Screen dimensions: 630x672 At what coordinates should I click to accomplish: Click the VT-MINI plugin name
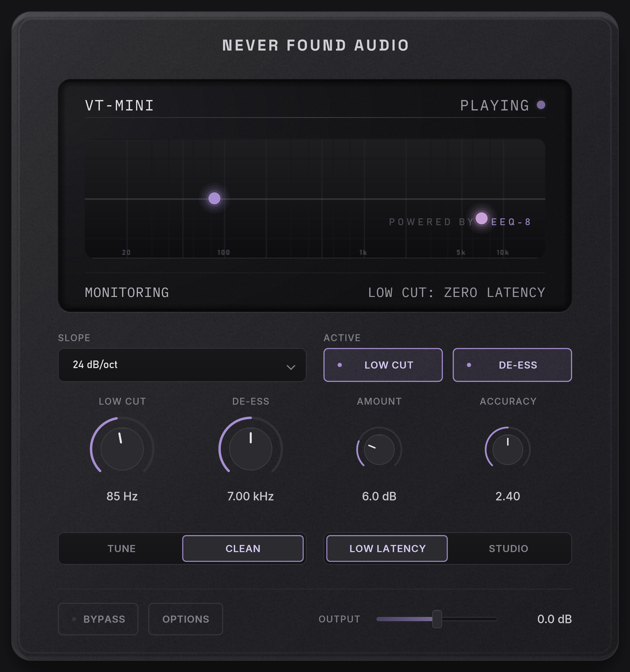click(x=119, y=105)
